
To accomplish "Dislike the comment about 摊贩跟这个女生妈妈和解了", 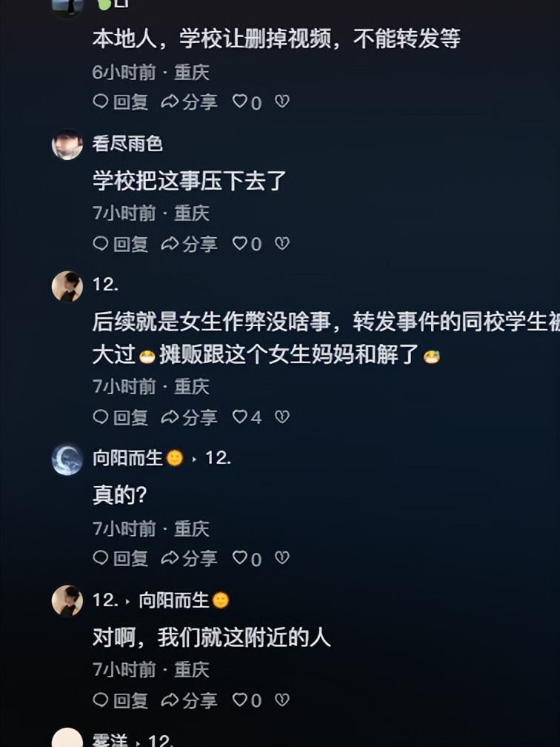I will click(282, 417).
